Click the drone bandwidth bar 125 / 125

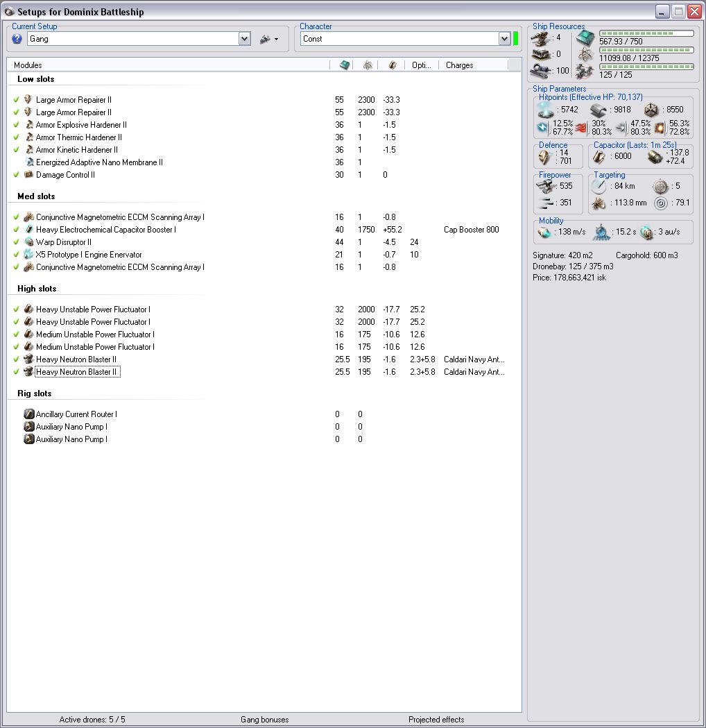click(x=646, y=67)
